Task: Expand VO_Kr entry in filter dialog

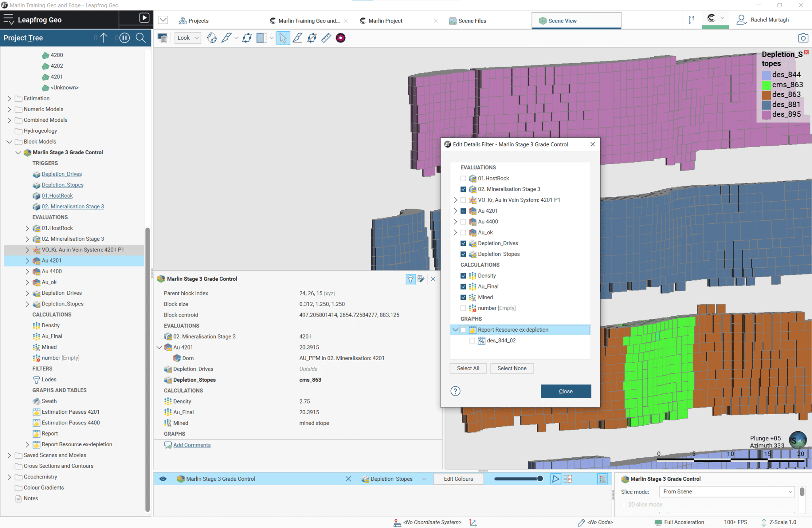Action: (x=455, y=200)
